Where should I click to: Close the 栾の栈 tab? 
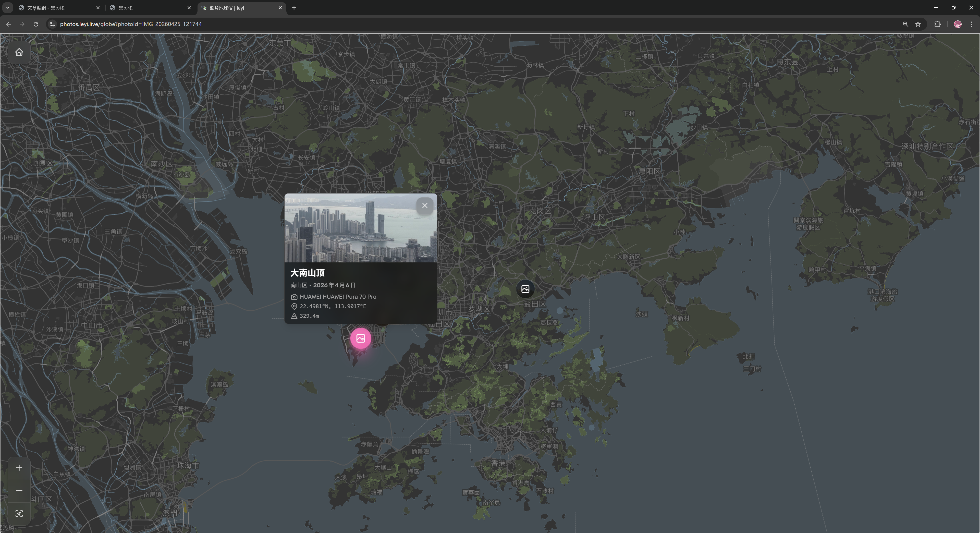[189, 8]
